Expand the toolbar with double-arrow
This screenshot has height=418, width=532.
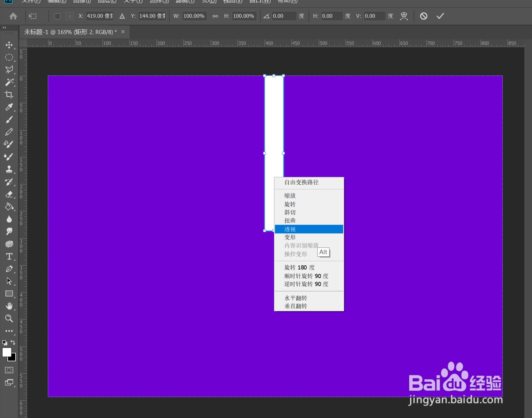click(4, 28)
